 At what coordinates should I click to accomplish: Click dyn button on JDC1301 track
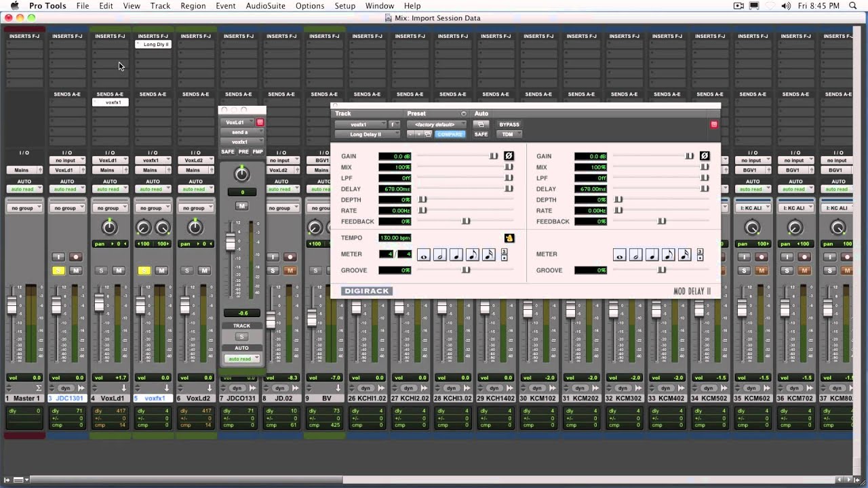click(x=66, y=388)
